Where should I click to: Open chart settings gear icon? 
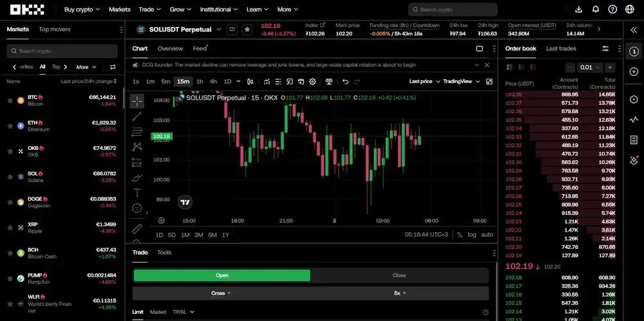[x=312, y=82]
